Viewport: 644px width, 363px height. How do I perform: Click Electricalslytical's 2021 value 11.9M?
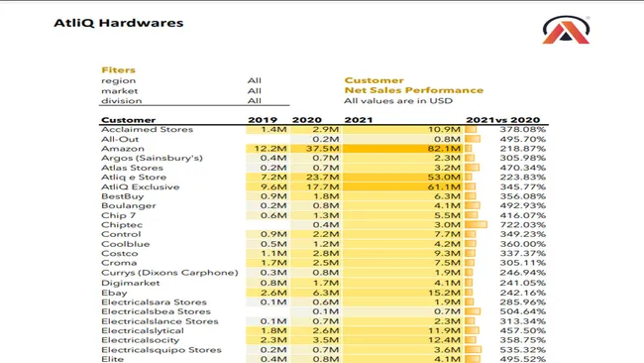coord(445,330)
